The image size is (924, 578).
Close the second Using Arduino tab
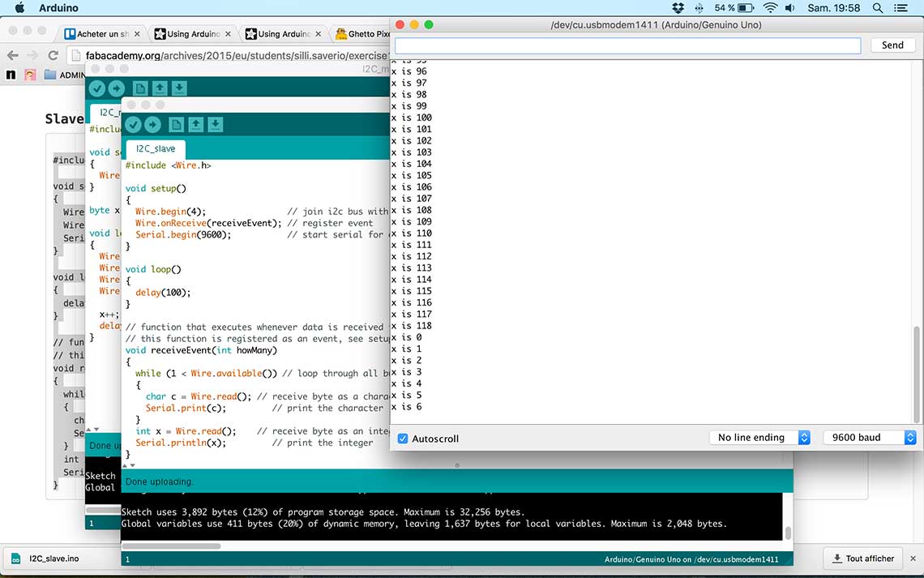319,34
